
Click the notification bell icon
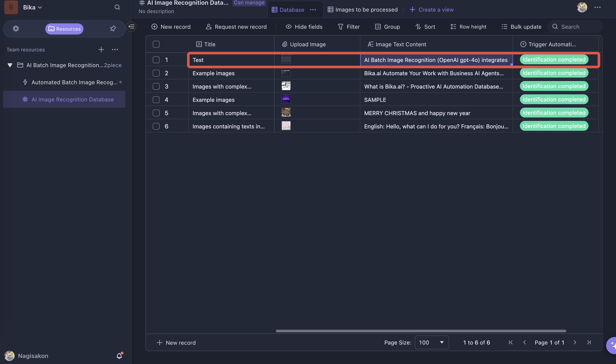(x=119, y=356)
